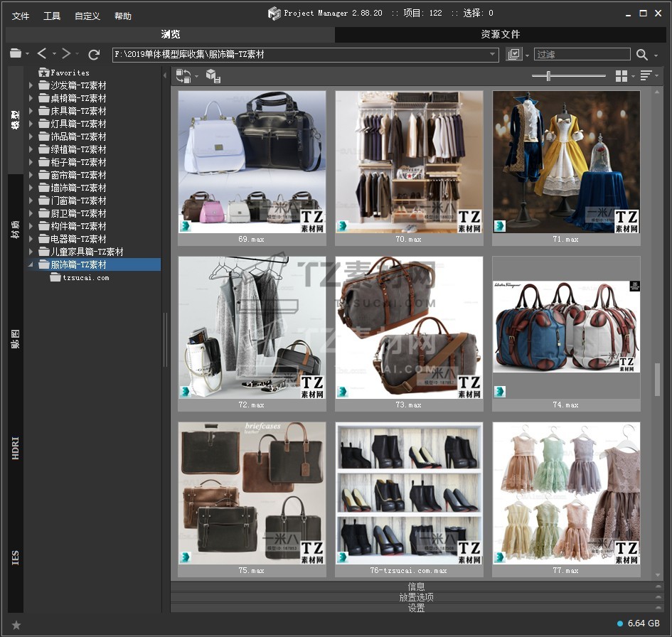The height and width of the screenshot is (637, 672).
Task: Select the tzsucai.com subfolder
Action: pyautogui.click(x=85, y=277)
